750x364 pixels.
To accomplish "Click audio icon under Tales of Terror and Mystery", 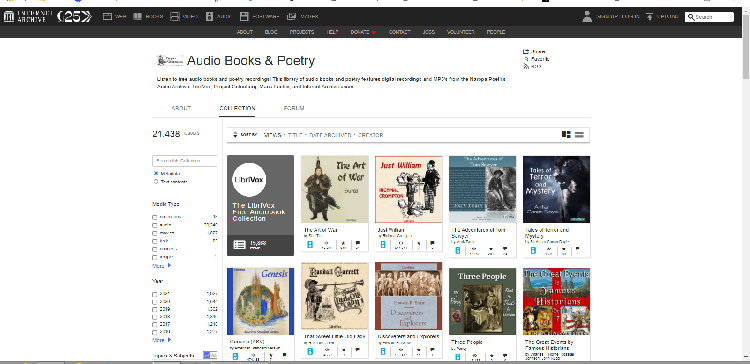I will [533, 251].
